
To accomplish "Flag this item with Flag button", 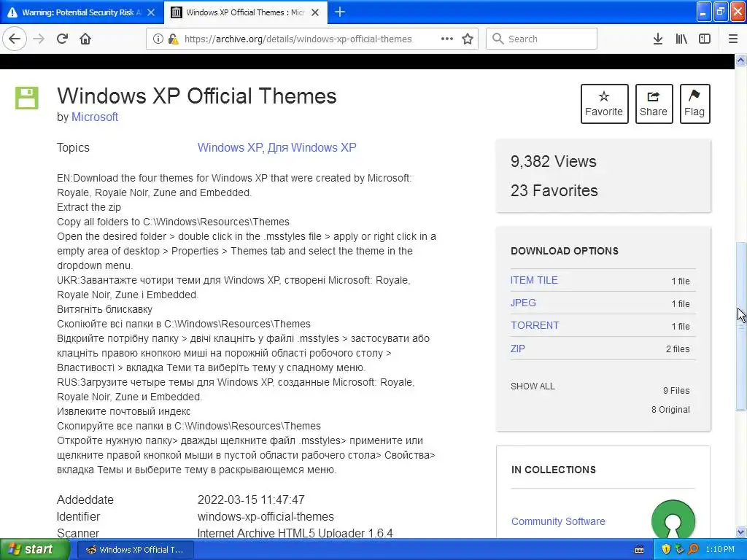I will (x=694, y=104).
